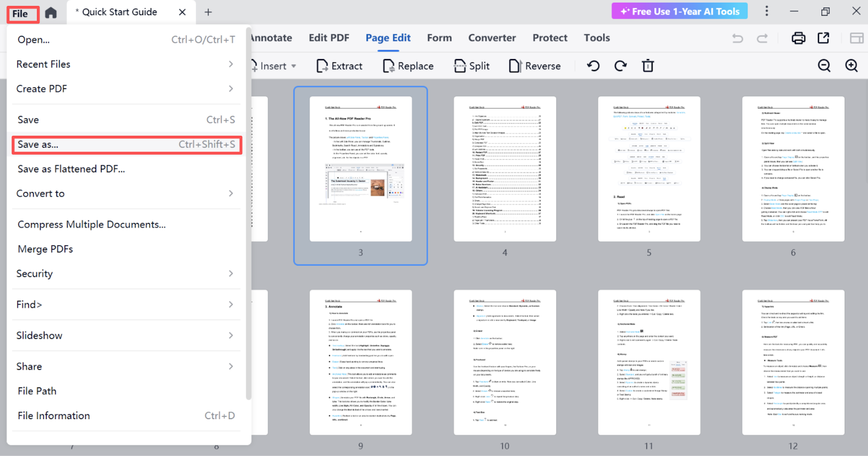Zoom in thumbnails with plus magnifier

point(851,66)
